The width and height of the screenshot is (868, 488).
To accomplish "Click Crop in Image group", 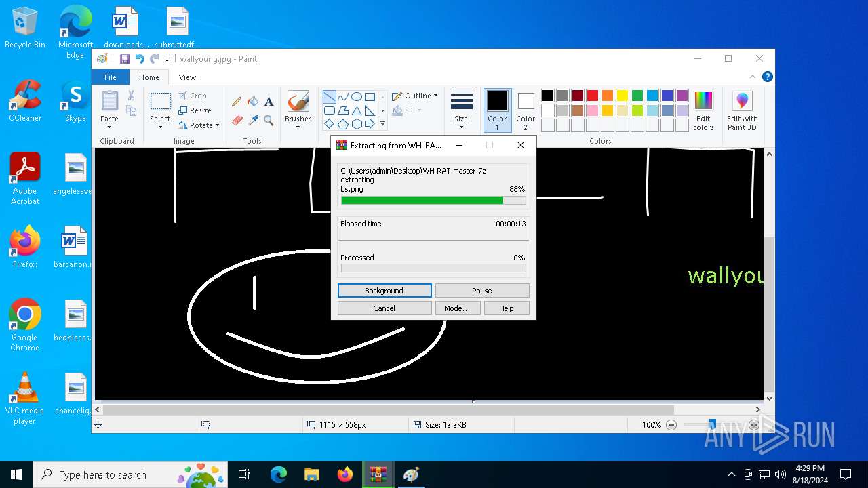I will [193, 96].
